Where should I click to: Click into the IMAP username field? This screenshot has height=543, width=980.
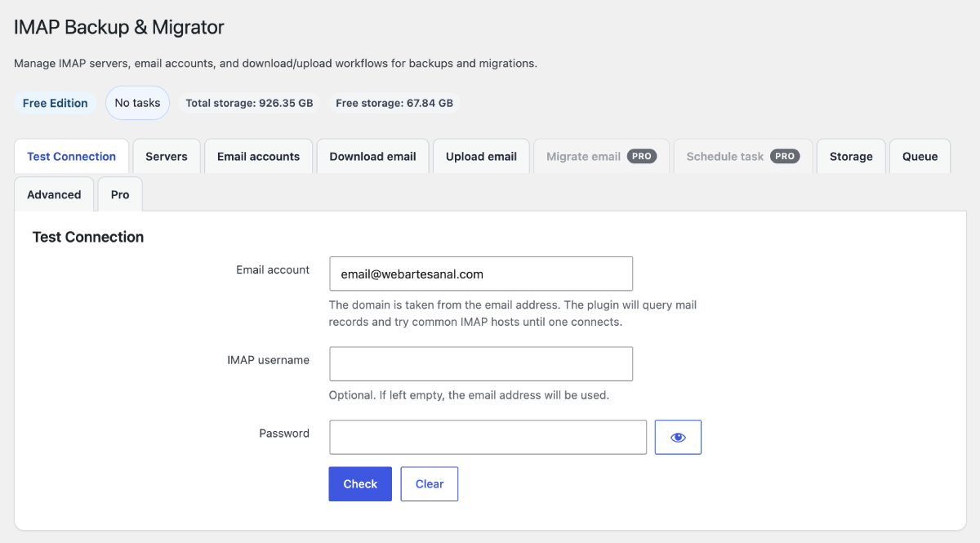click(481, 363)
